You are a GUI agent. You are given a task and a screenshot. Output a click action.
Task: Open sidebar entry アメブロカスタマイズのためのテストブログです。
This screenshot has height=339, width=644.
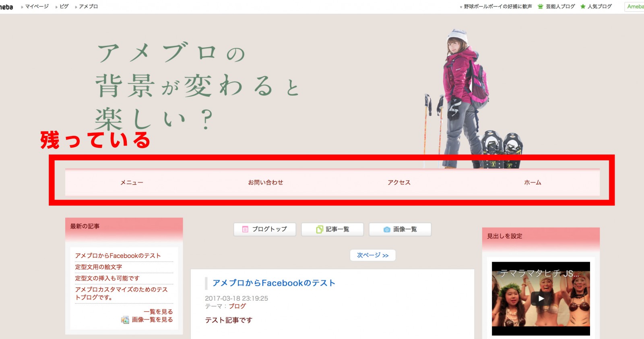(121, 293)
